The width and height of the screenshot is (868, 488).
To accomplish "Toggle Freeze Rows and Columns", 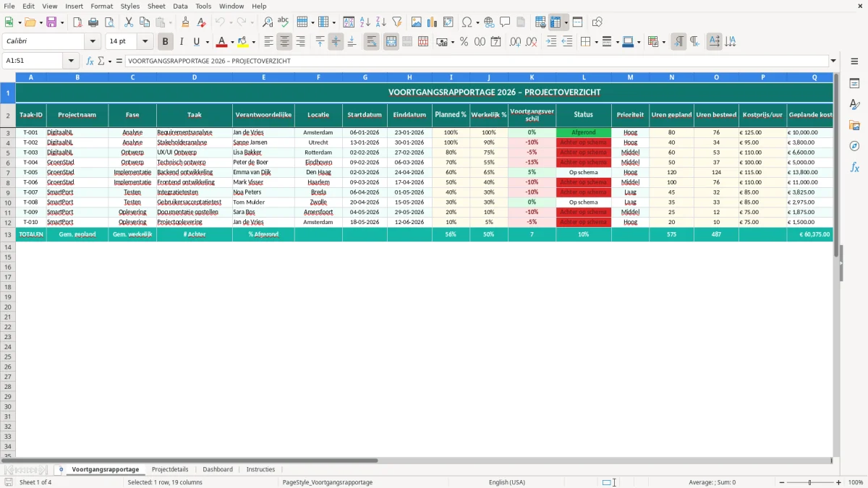I will pyautogui.click(x=556, y=22).
